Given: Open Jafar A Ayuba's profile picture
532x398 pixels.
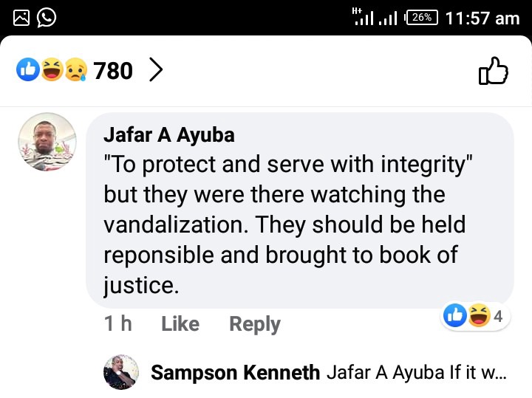Looking at the screenshot, I should [x=47, y=142].
